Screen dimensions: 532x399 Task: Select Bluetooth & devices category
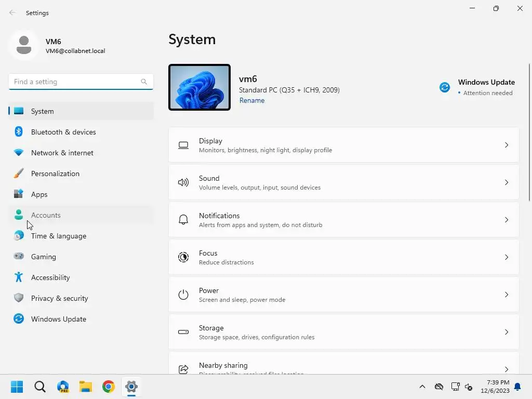(x=81, y=132)
